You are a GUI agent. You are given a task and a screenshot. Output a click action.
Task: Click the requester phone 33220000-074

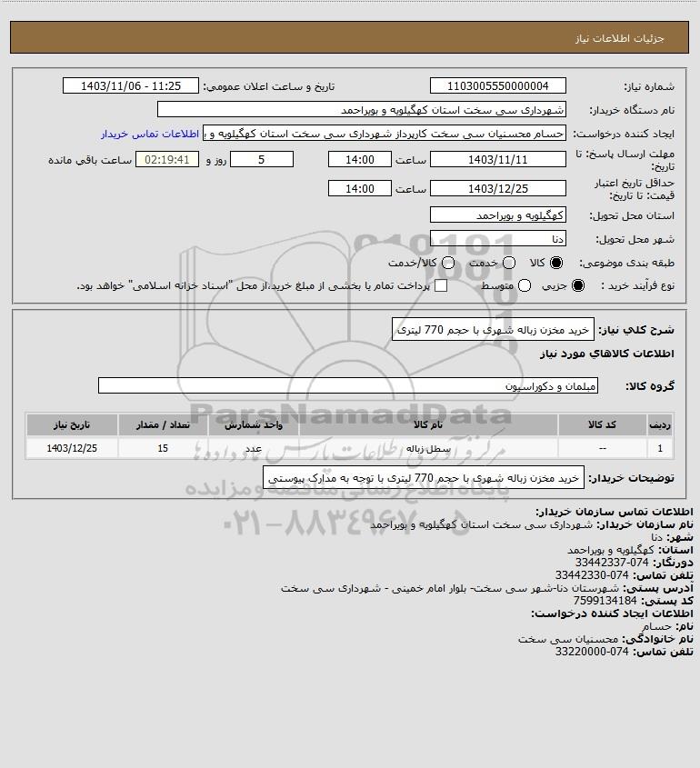(592, 652)
